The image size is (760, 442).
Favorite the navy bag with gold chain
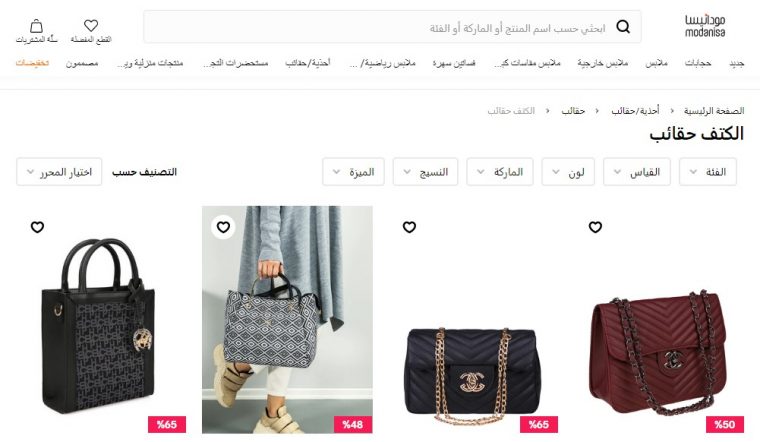tap(409, 227)
